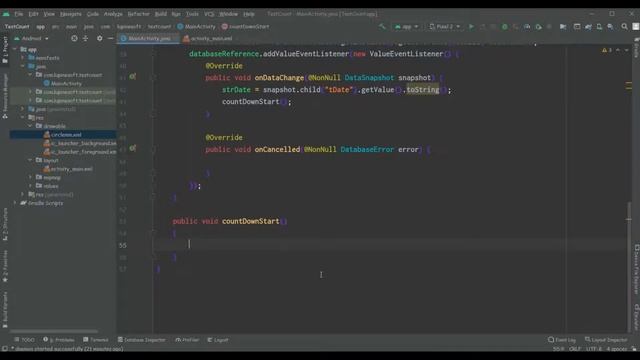Screen dimensions: 640x360
Task: Open the Event Log button
Action: click(x=562, y=340)
